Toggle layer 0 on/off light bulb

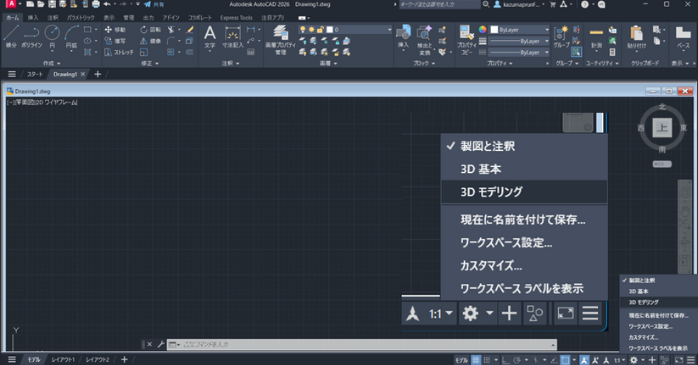(x=303, y=29)
